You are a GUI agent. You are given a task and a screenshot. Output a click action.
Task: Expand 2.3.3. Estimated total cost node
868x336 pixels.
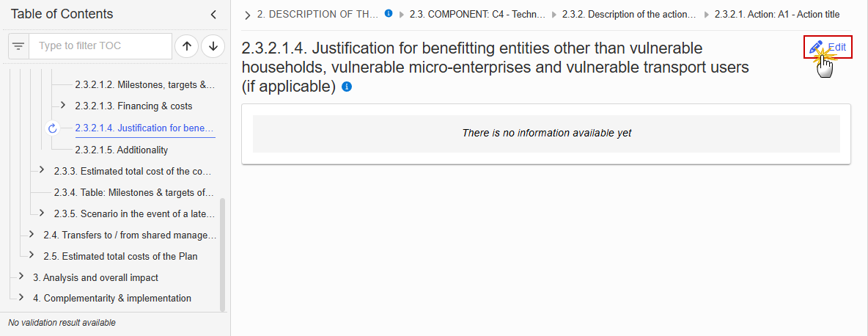point(42,170)
